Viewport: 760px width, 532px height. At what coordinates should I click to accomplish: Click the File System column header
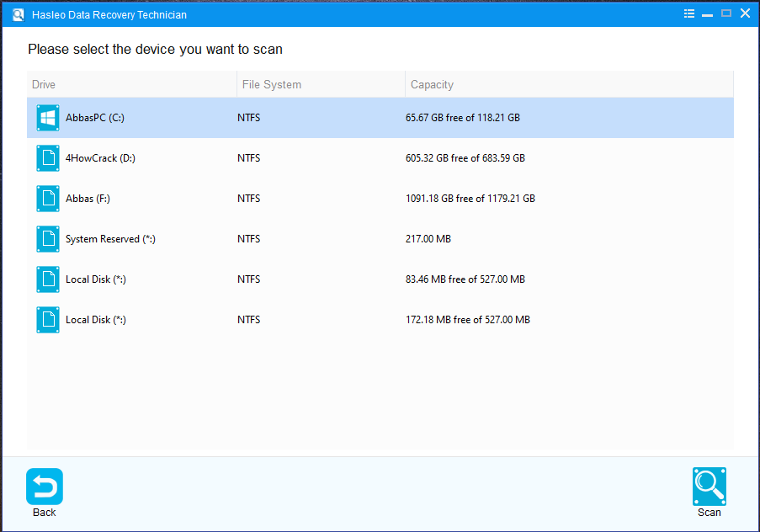[x=321, y=84]
